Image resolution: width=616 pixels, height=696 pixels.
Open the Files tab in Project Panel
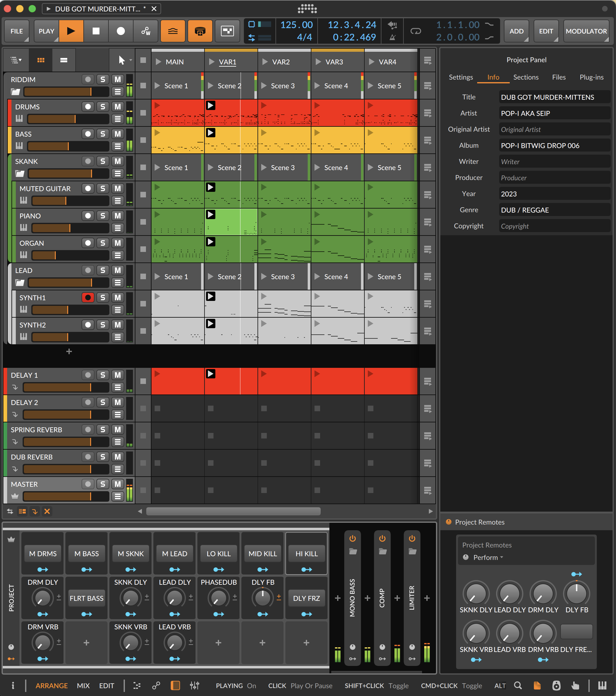point(558,77)
